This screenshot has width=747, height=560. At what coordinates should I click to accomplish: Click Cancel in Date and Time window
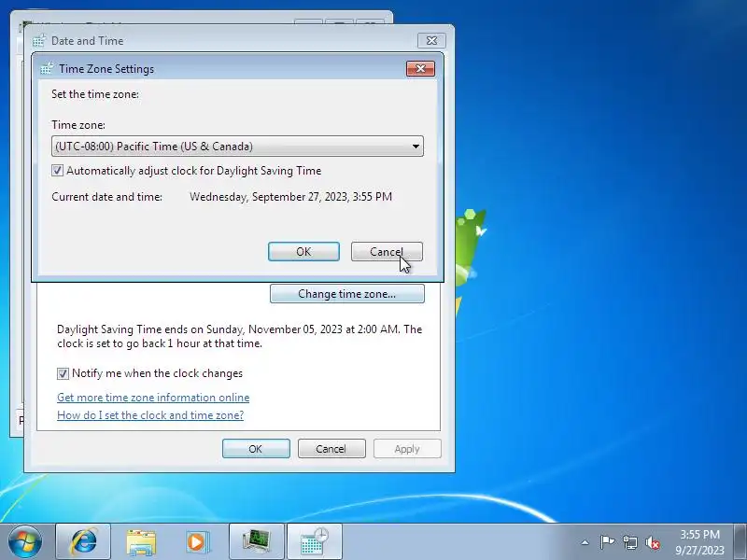(331, 449)
